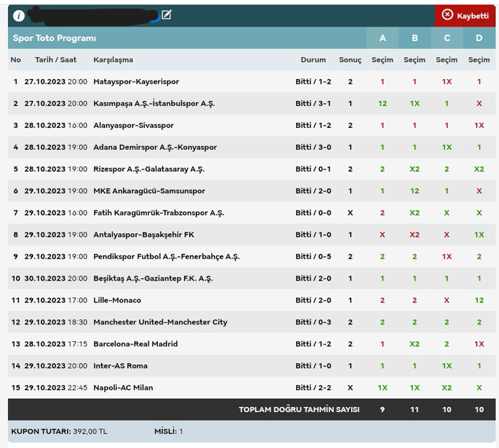Click the Toplam Doğru Tahmin Sayısı label
499x448 pixels.
[x=299, y=410]
